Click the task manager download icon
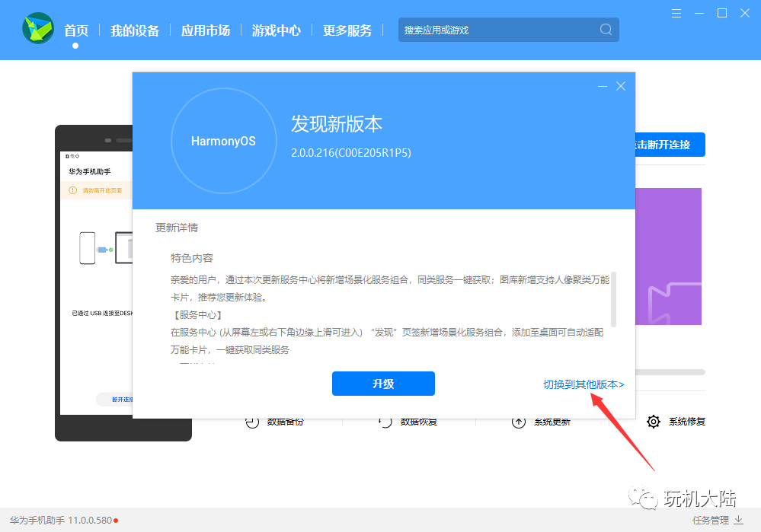Screen dimensions: 761x532 [738, 520]
